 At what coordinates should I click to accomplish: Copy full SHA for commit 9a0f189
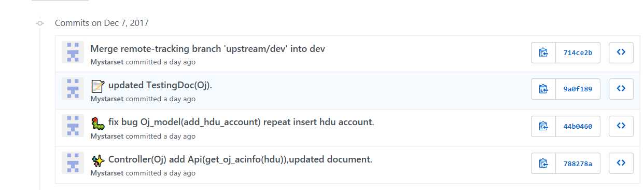[x=543, y=89]
